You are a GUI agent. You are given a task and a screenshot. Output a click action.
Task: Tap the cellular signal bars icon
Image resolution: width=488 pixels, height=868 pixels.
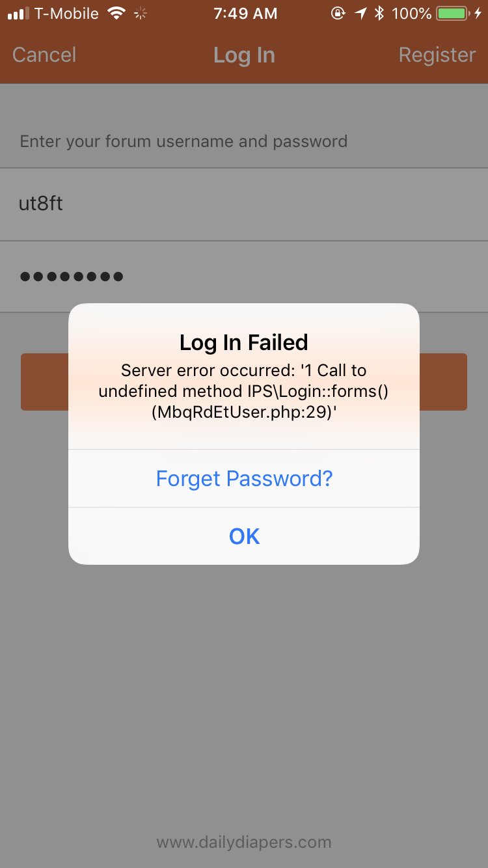coord(18,14)
